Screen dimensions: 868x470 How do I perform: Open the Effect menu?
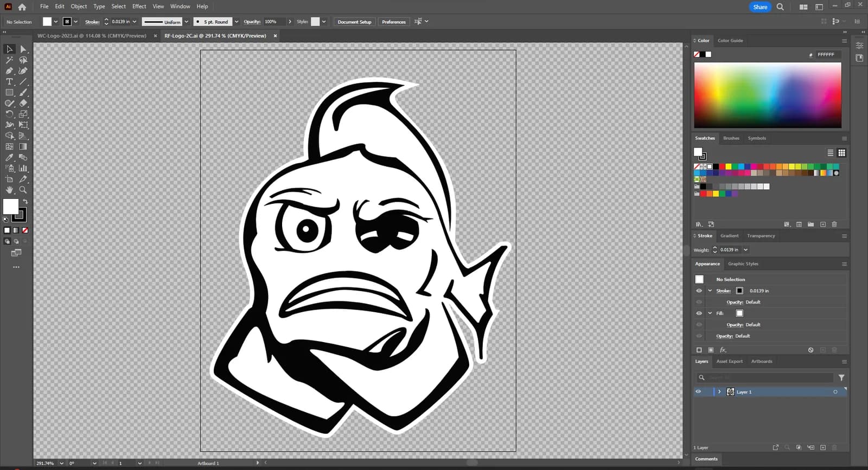pyautogui.click(x=139, y=7)
